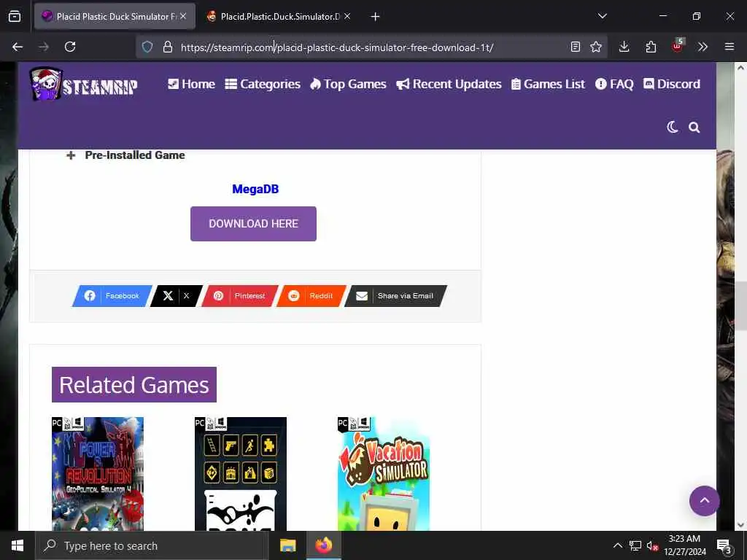Open site search with magnifier icon
Viewport: 747px width, 560px height.
tap(694, 127)
